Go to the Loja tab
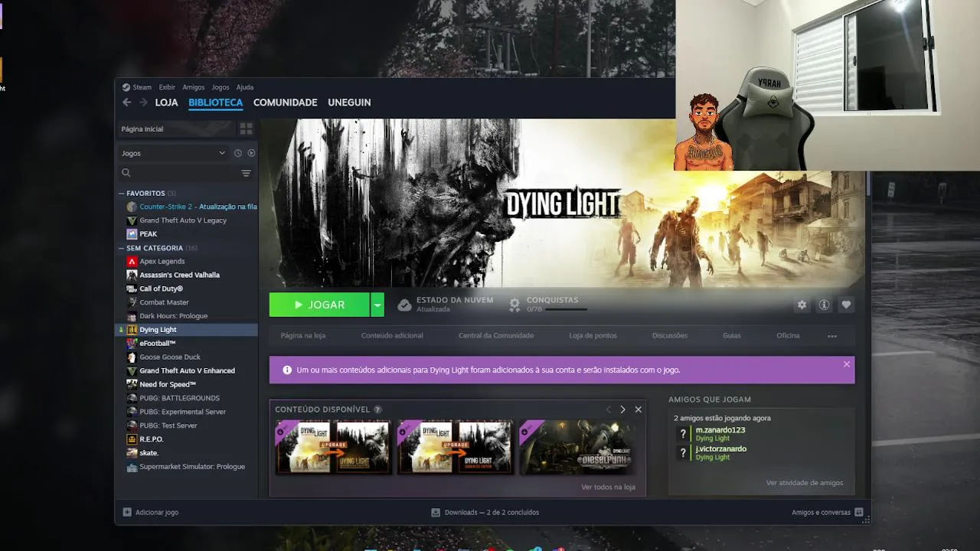980x551 pixels. point(166,103)
